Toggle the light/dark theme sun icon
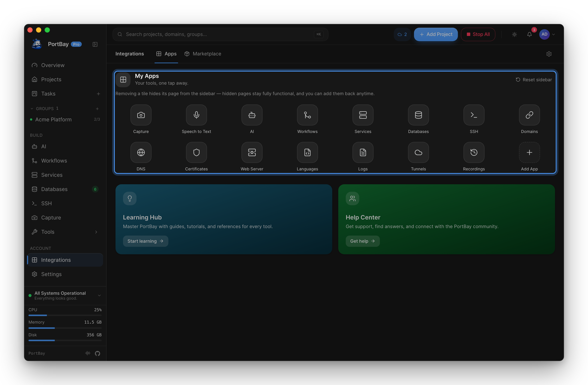 pos(514,34)
